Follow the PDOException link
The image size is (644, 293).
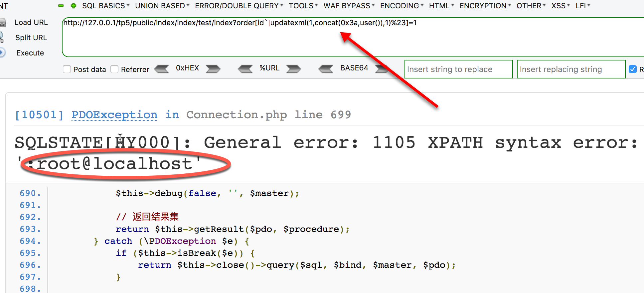pyautogui.click(x=114, y=115)
